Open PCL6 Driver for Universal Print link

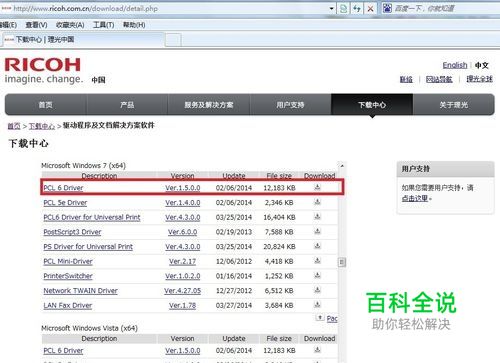click(92, 217)
